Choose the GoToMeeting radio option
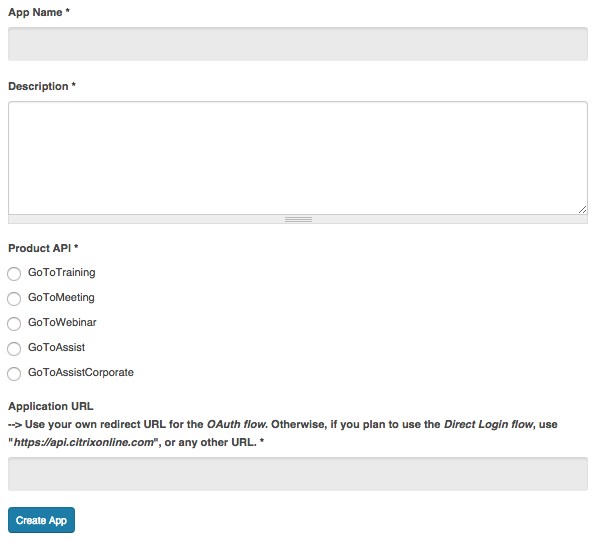Screen dimensions: 600x541 [x=14, y=299]
